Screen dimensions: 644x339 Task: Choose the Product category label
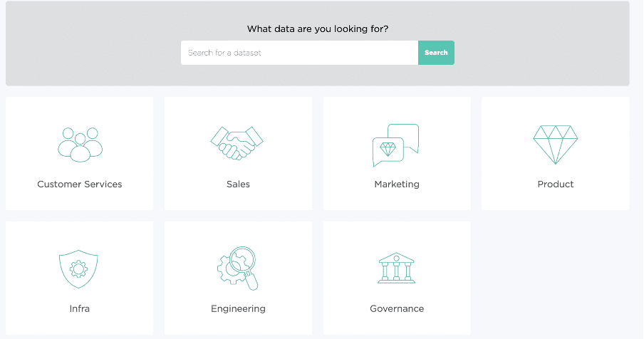[556, 184]
